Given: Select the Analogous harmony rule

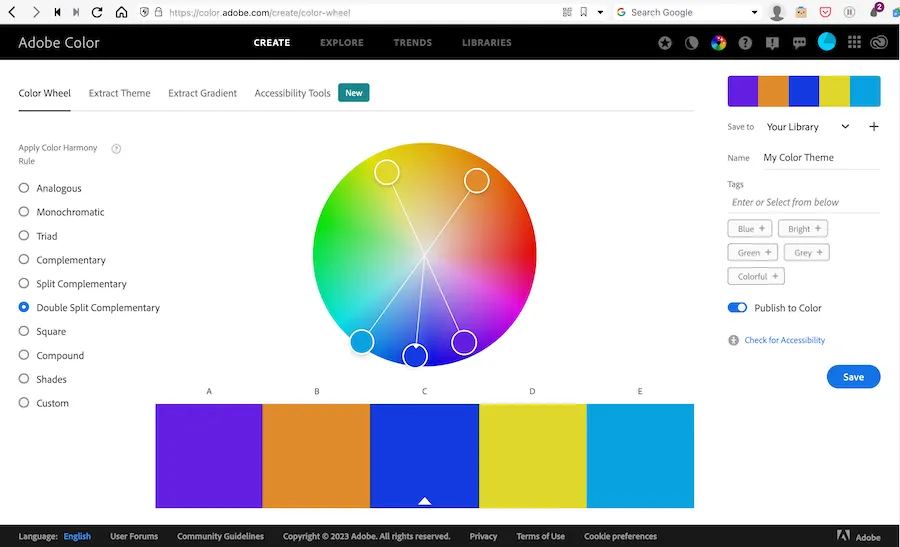Looking at the screenshot, I should point(24,188).
